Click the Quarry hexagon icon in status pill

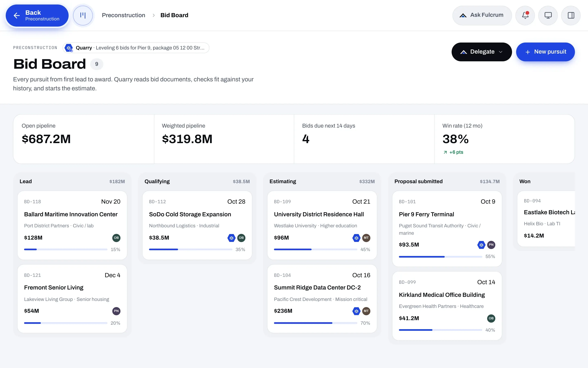[69, 48]
